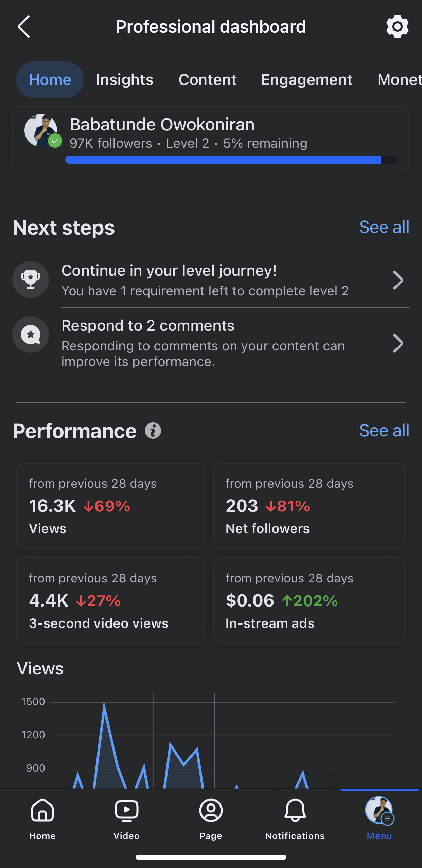
Task: Expand the Respond to 2 comments chevron
Action: click(398, 343)
